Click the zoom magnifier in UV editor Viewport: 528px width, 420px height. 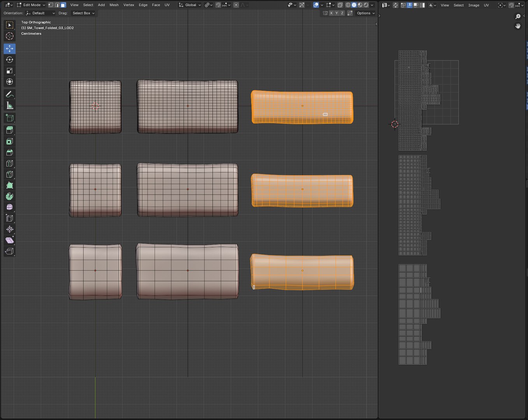point(518,16)
